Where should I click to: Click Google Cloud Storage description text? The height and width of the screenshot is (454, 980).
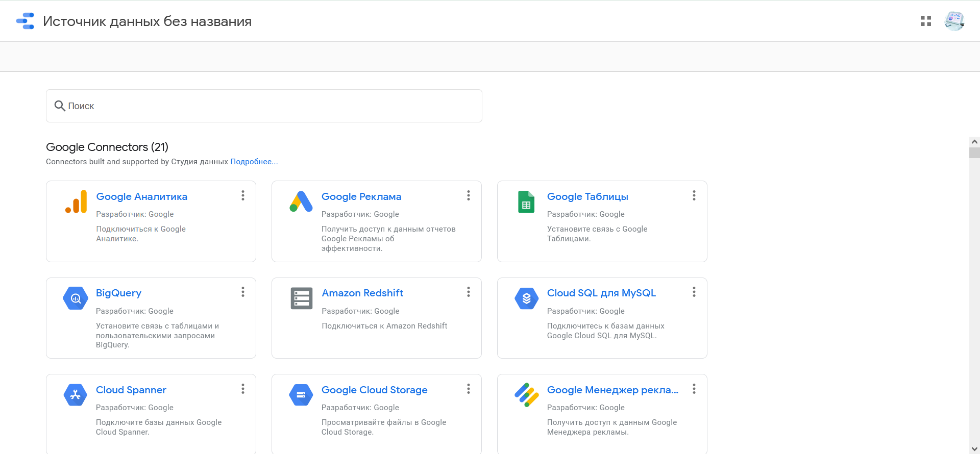[384, 427]
